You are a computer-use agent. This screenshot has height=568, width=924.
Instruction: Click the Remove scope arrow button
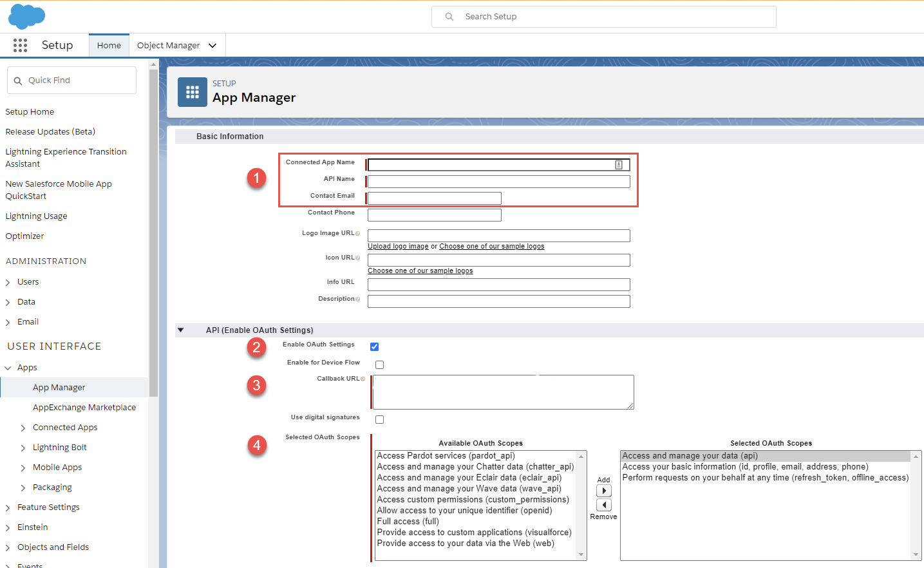(604, 505)
